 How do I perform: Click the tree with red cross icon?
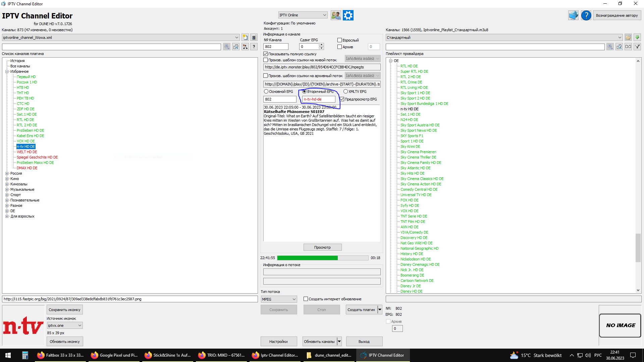pyautogui.click(x=245, y=47)
